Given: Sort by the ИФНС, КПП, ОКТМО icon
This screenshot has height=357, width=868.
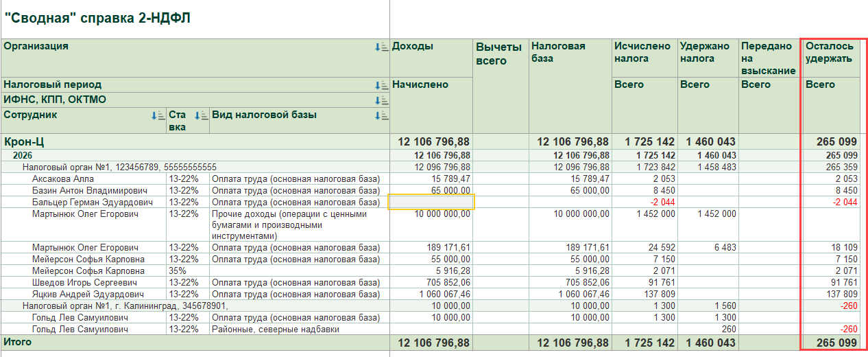Looking at the screenshot, I should point(382,100).
